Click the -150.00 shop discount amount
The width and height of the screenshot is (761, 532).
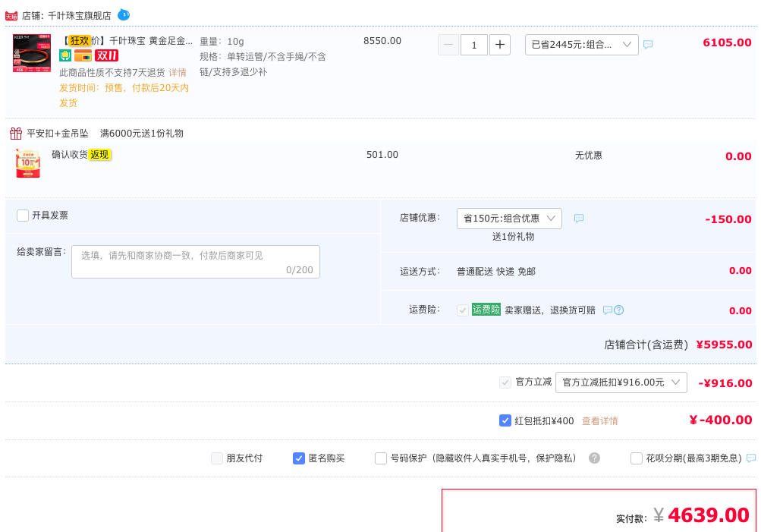(728, 219)
